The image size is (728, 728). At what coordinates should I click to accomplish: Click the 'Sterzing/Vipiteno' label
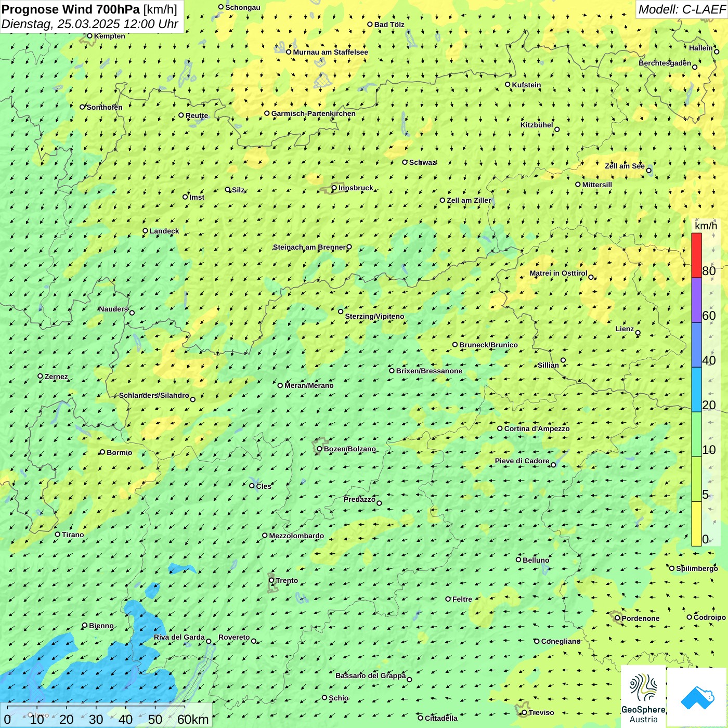pos(374,316)
